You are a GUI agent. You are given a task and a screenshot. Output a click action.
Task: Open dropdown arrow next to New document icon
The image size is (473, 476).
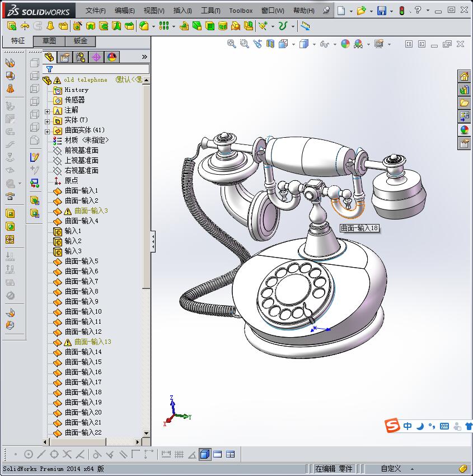351,11
